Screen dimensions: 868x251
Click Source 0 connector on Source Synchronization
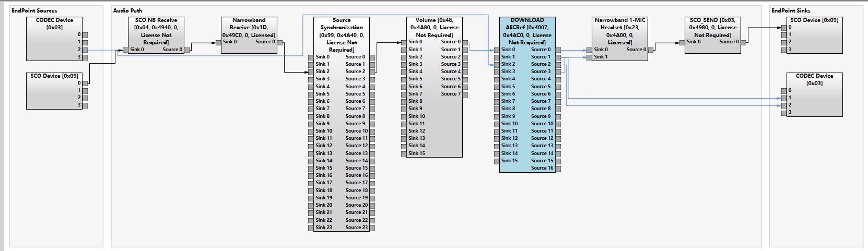[372, 57]
